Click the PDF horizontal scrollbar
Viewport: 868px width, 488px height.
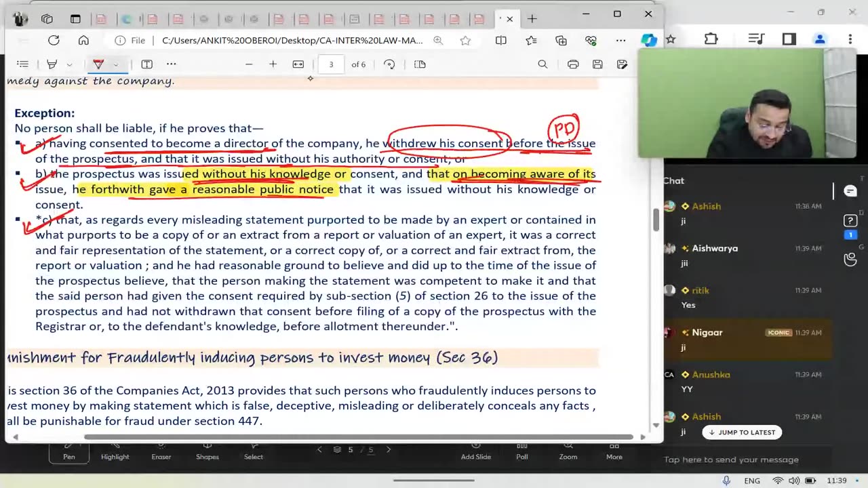click(x=358, y=437)
